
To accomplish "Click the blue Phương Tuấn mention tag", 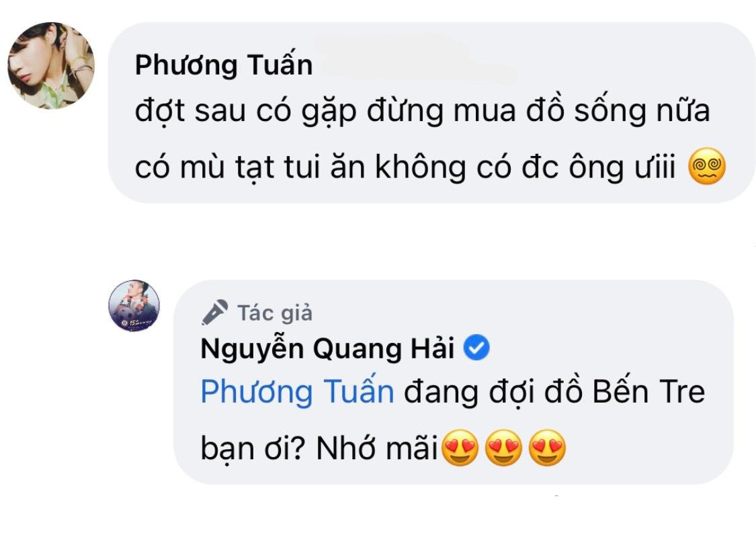I will coord(297,392).
